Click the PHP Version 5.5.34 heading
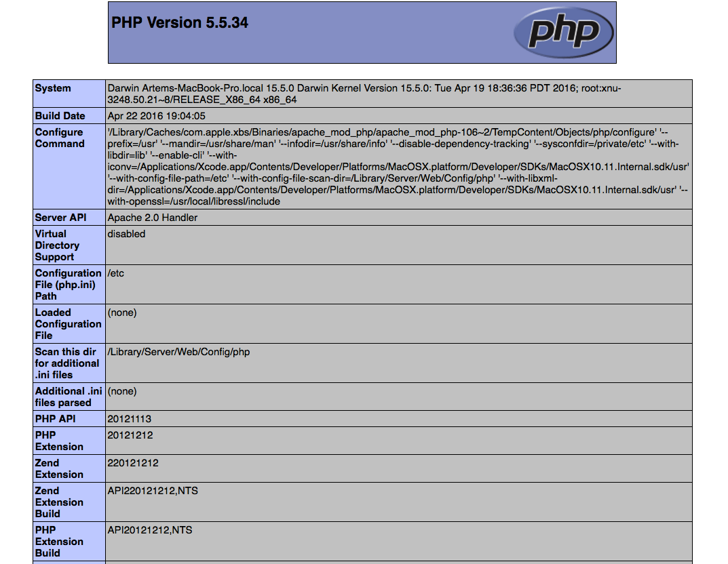Image resolution: width=728 pixels, height=564 pixels. [180, 22]
